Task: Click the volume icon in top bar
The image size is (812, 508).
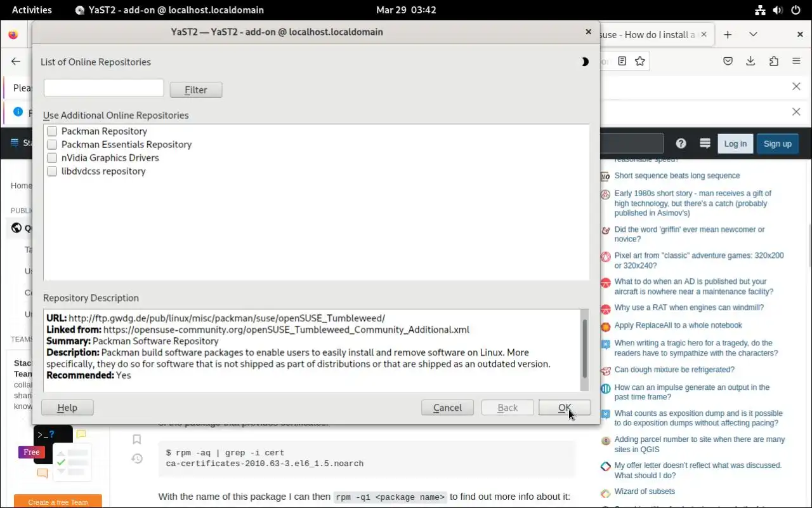Action: coord(778,10)
